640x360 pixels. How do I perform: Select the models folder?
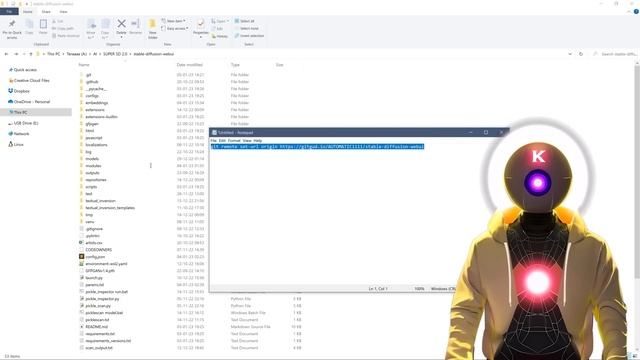tap(92, 159)
